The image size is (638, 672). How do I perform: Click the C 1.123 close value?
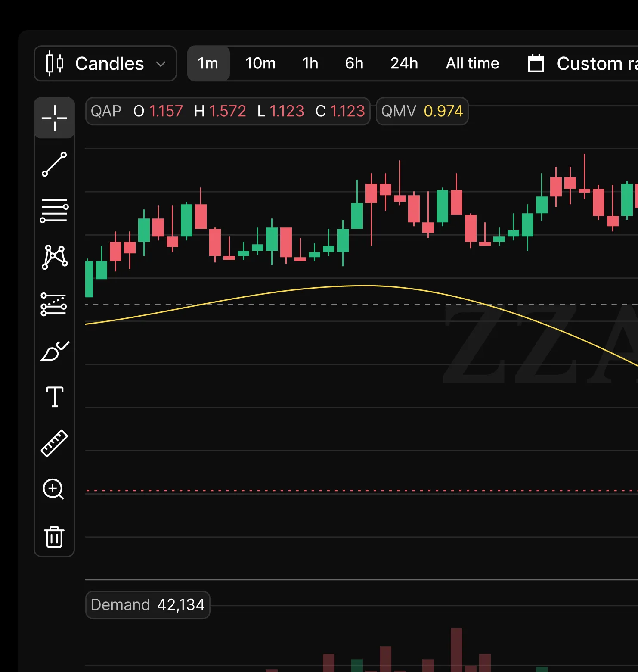click(x=340, y=111)
